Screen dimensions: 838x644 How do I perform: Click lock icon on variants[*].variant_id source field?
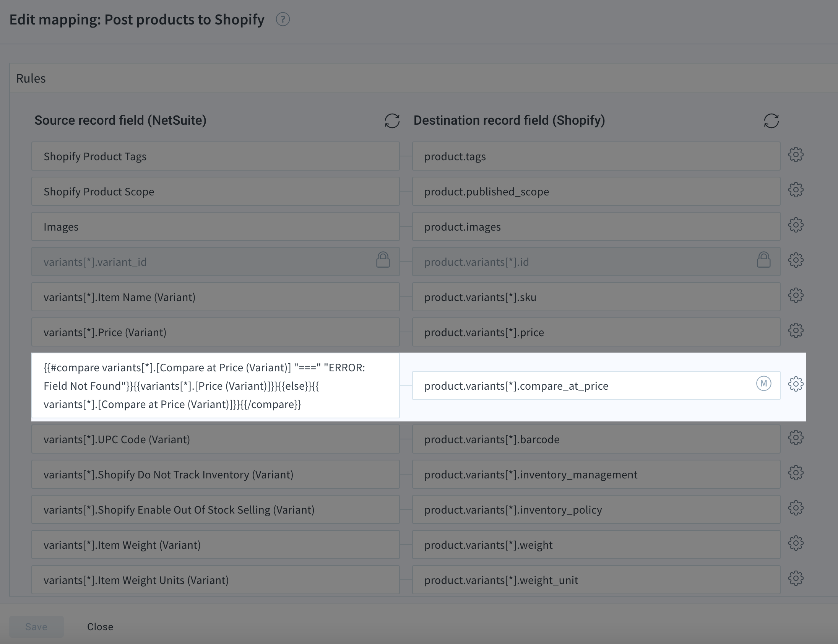[383, 260]
